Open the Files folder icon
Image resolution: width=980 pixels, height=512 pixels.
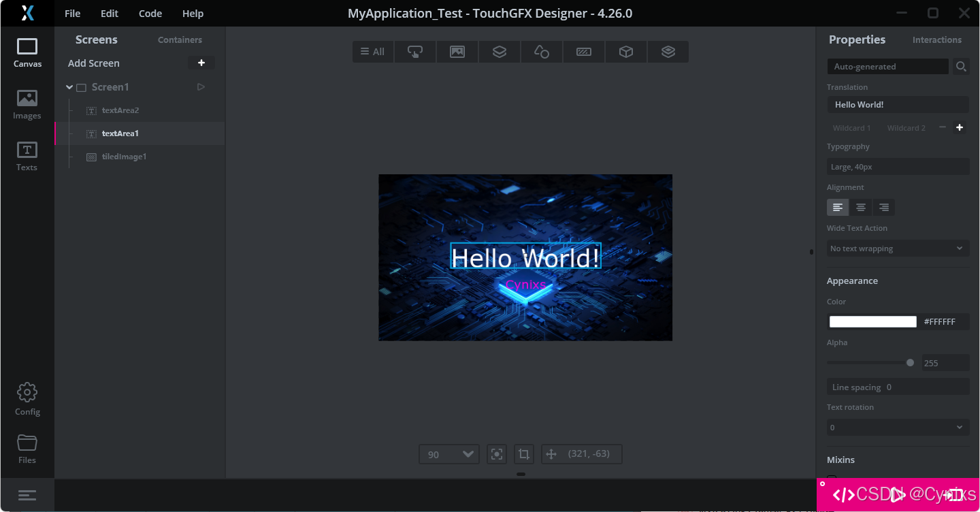point(27,449)
